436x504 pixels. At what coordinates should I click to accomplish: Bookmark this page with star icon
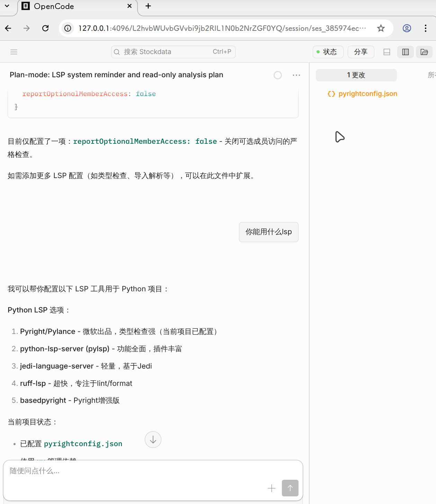tap(381, 28)
